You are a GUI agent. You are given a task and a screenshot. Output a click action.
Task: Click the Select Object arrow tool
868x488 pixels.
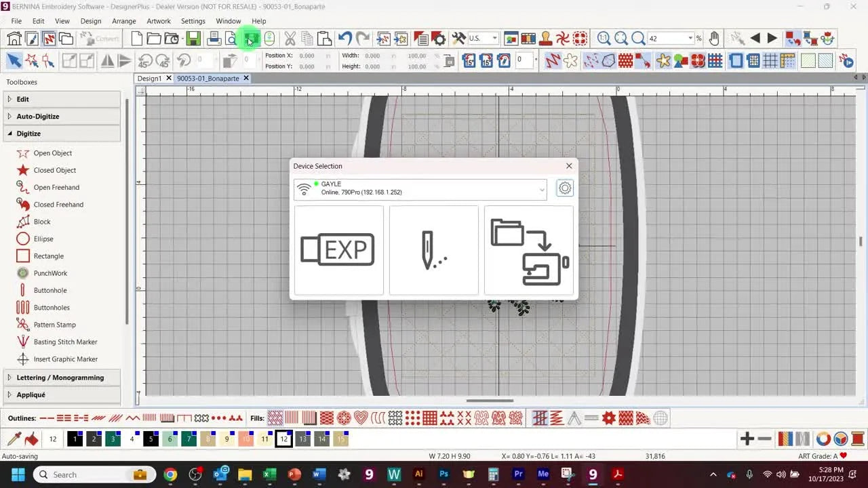point(14,62)
